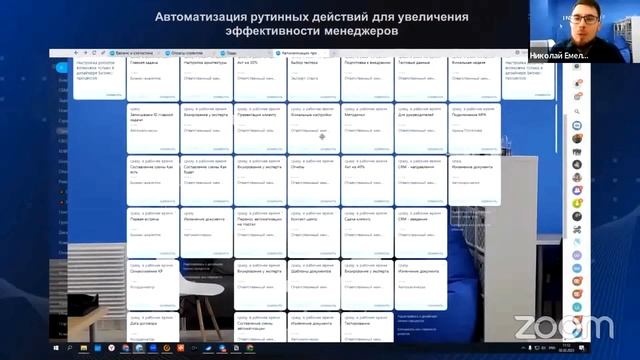Image resolution: width=640 pixels, height=360 pixels.
Task: Switch to the second browser tab
Action: pyautogui.click(x=189, y=53)
